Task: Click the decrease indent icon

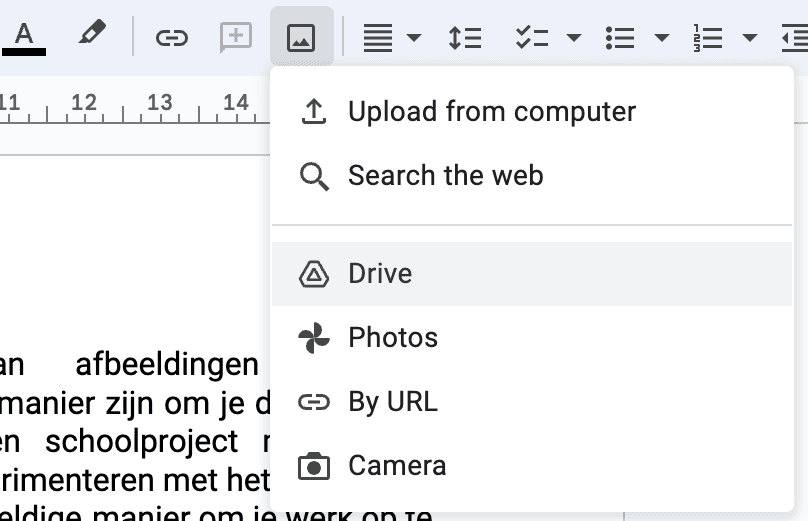Action: pos(794,38)
